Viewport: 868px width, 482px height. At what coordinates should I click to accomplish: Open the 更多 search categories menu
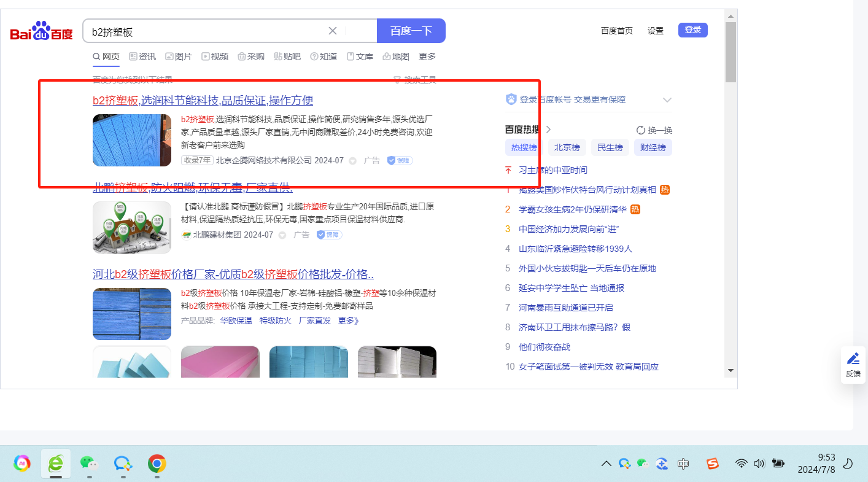coord(427,56)
